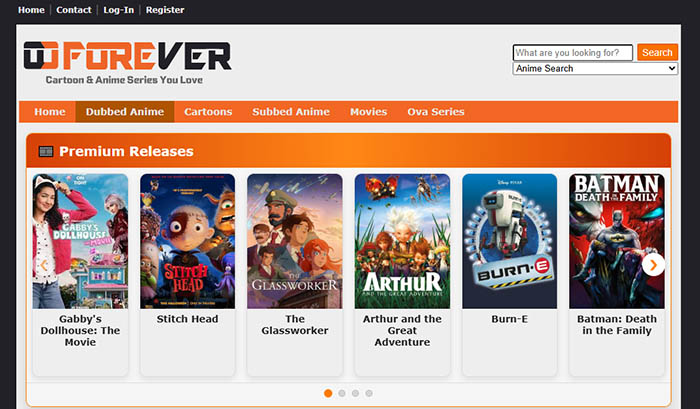
Task: Focus the 'What are you looking for?' field
Action: click(x=573, y=53)
